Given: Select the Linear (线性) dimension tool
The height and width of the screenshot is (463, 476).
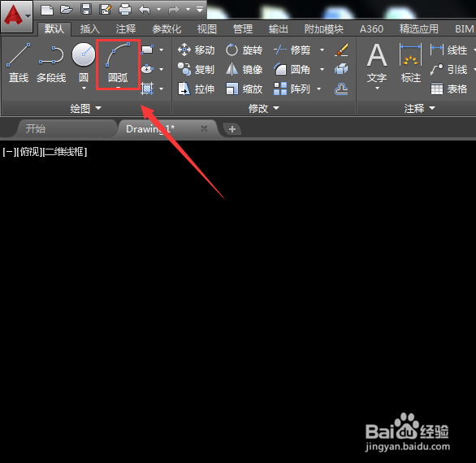Looking at the screenshot, I should 448,50.
